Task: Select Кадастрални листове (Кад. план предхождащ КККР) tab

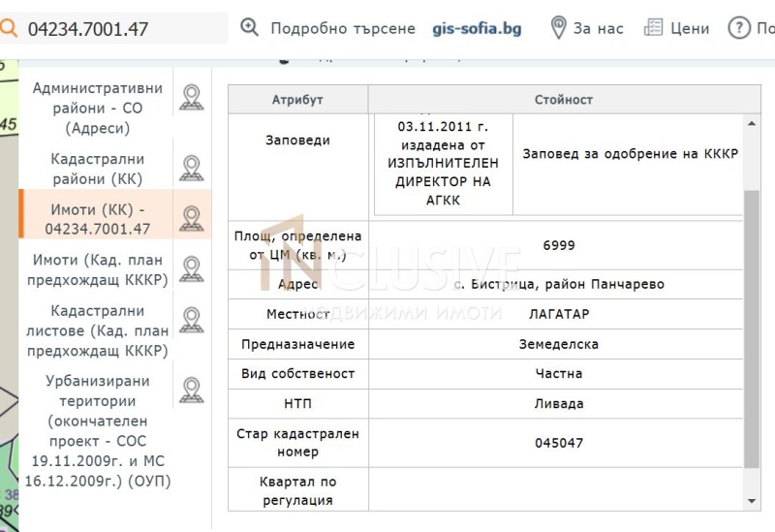Action: click(x=98, y=330)
